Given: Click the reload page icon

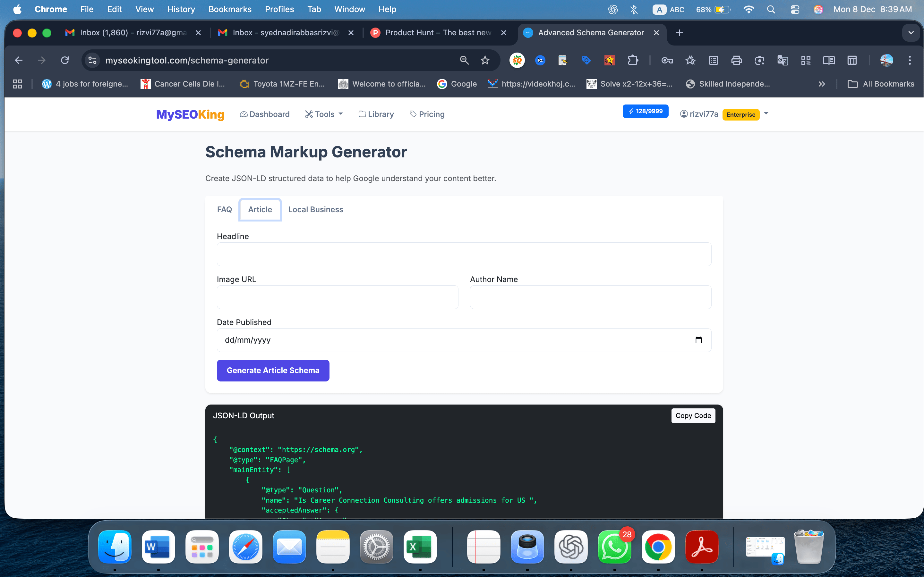Looking at the screenshot, I should coord(65,60).
